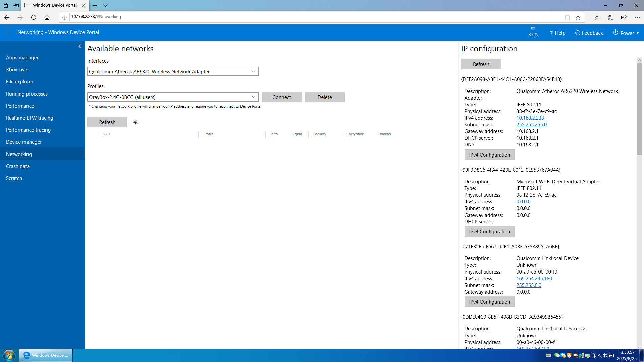Viewport: 644px width, 362px height.
Task: Click the volume speaker tray icon
Action: (605, 355)
